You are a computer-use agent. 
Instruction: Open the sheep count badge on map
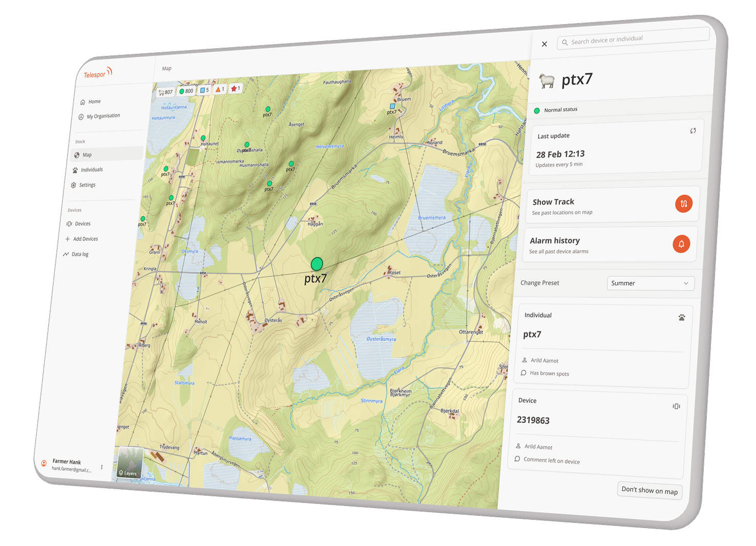[165, 92]
